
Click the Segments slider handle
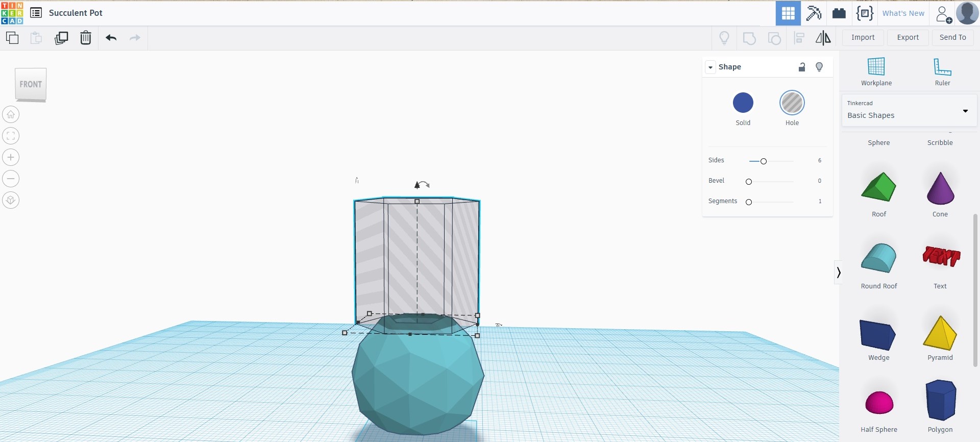tap(749, 202)
